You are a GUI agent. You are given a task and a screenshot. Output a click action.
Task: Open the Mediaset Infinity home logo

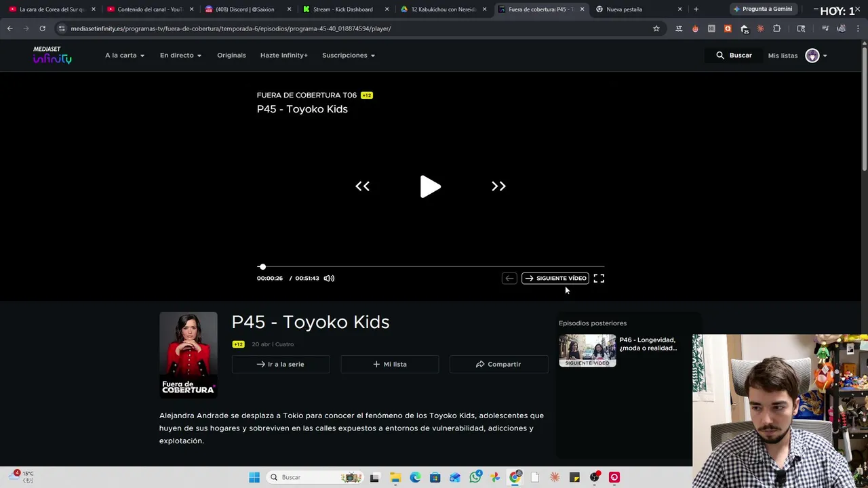pos(52,55)
